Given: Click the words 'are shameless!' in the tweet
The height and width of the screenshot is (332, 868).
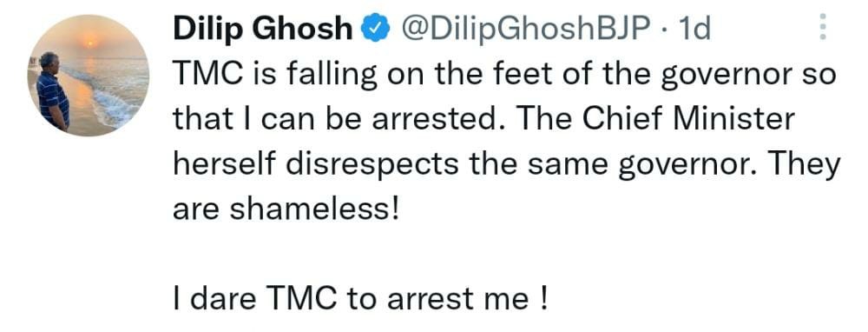Looking at the screenshot, I should pyautogui.click(x=286, y=209).
